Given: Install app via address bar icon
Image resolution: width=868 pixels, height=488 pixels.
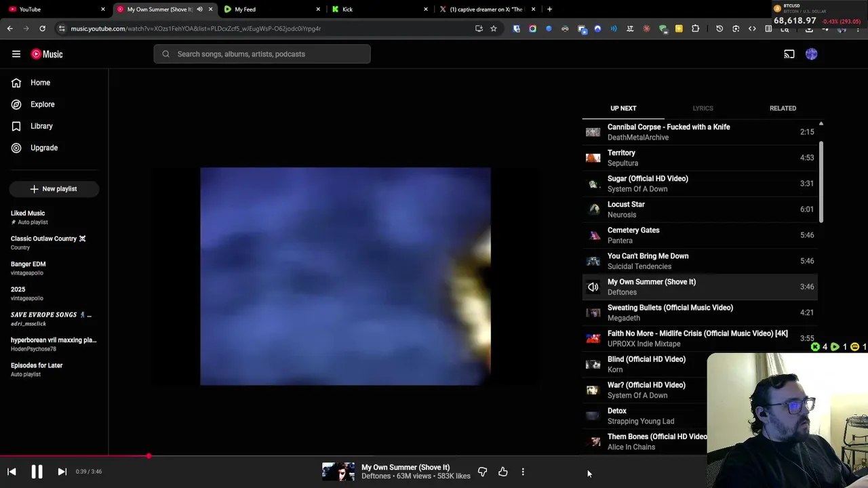Looking at the screenshot, I should [479, 28].
